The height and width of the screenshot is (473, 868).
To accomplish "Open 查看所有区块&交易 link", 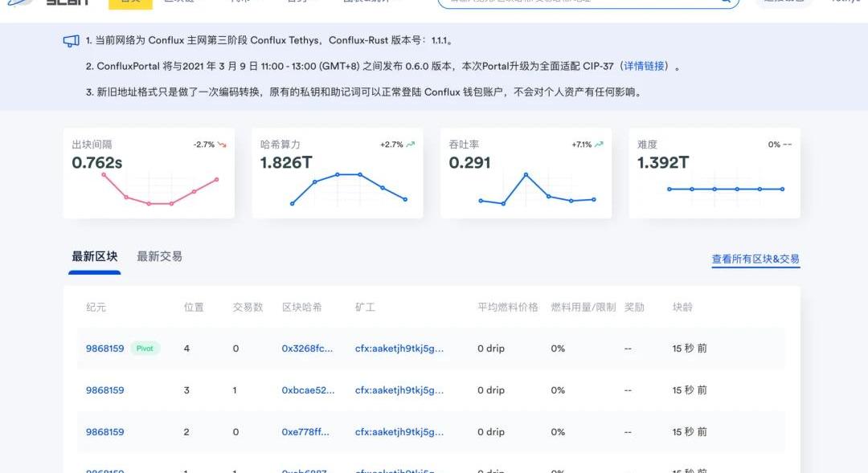I will point(755,259).
